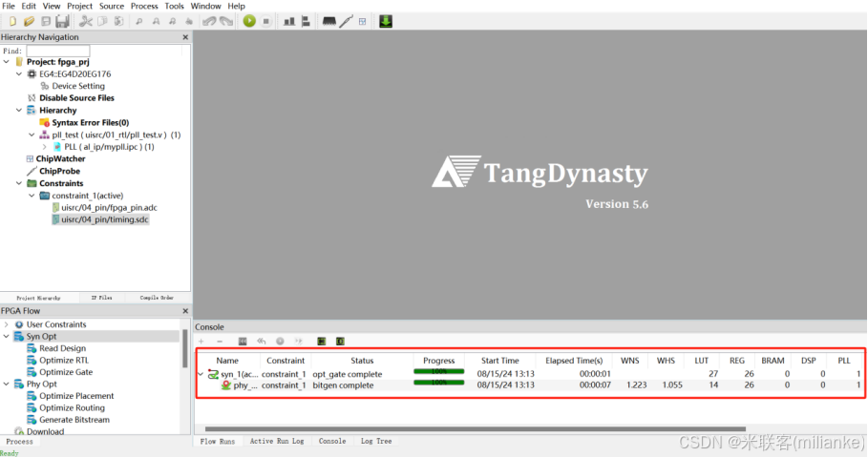Click the bar chart report toolbar icon
Viewport: 868px width, 457px height.
pyautogui.click(x=289, y=22)
